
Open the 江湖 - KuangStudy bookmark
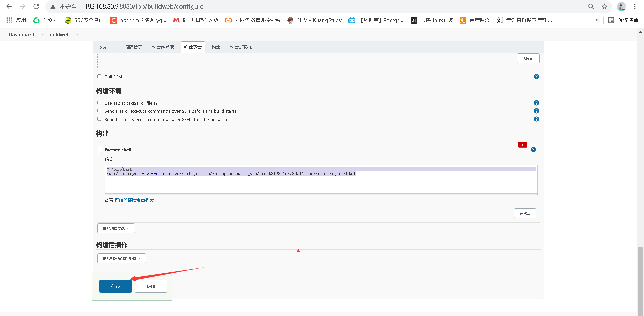coord(319,20)
